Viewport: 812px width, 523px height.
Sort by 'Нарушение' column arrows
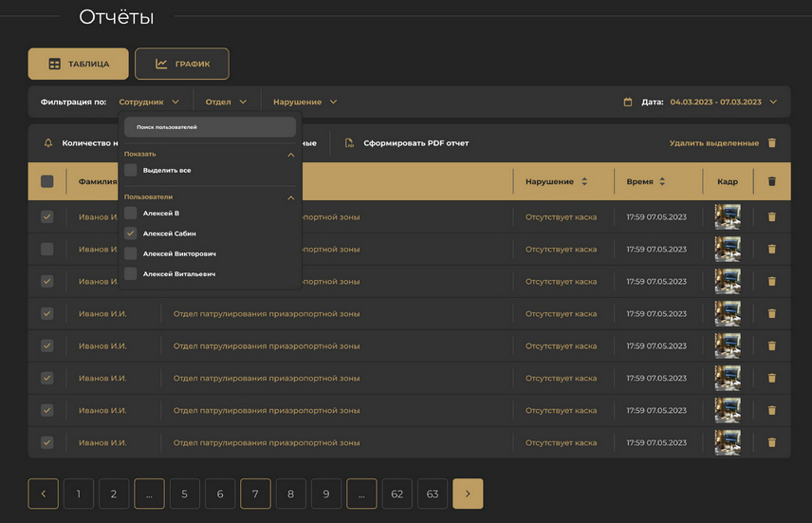click(584, 181)
